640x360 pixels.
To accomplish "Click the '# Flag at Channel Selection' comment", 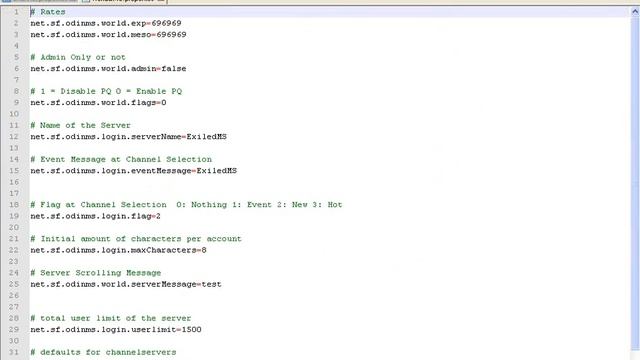I will click(186, 205).
